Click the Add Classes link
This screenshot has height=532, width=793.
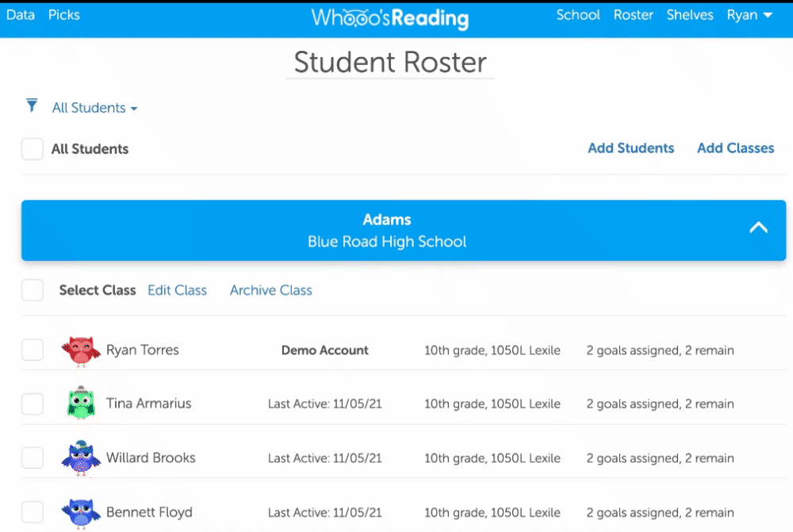tap(735, 148)
